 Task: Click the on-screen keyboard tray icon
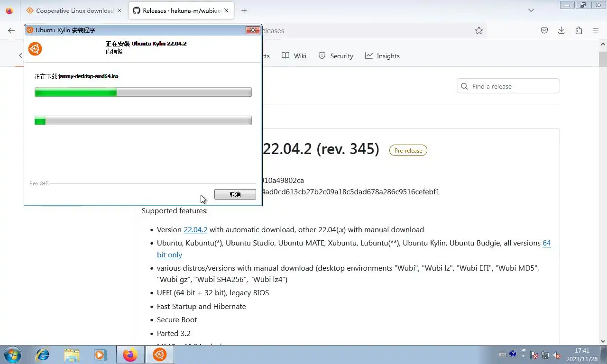pos(503,355)
